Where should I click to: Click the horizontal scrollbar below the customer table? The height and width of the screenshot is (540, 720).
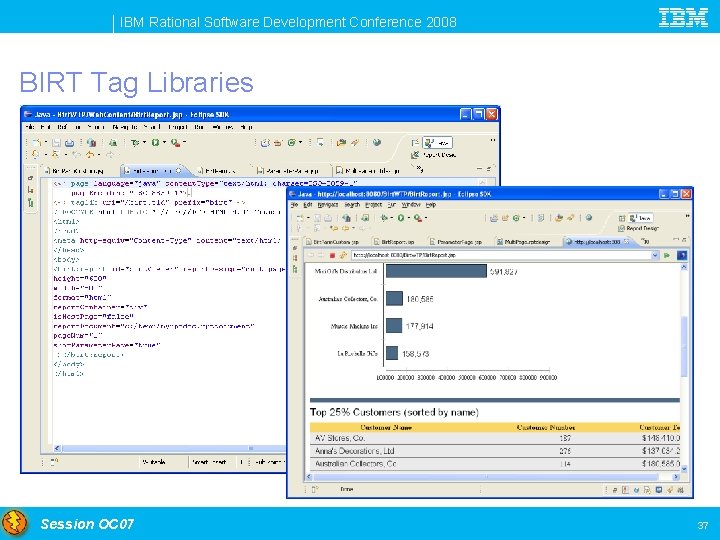coord(492,477)
